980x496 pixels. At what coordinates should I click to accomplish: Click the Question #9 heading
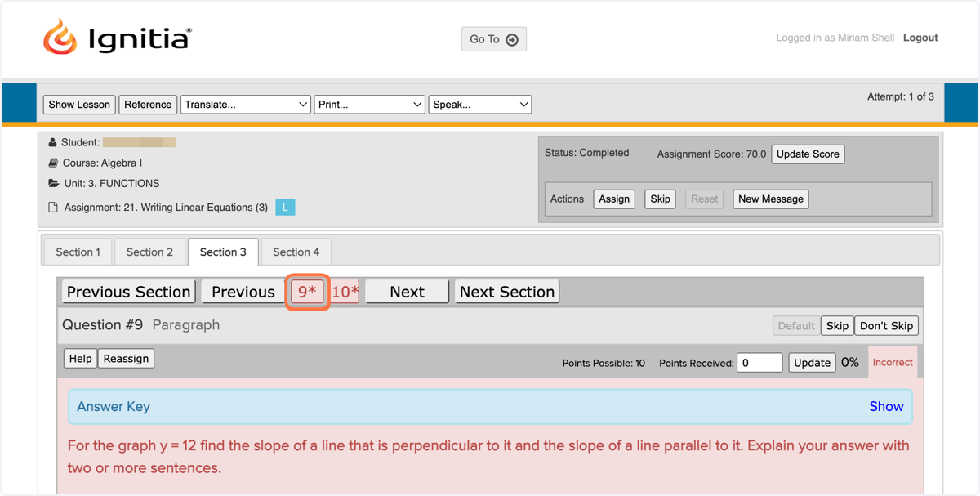click(x=103, y=325)
